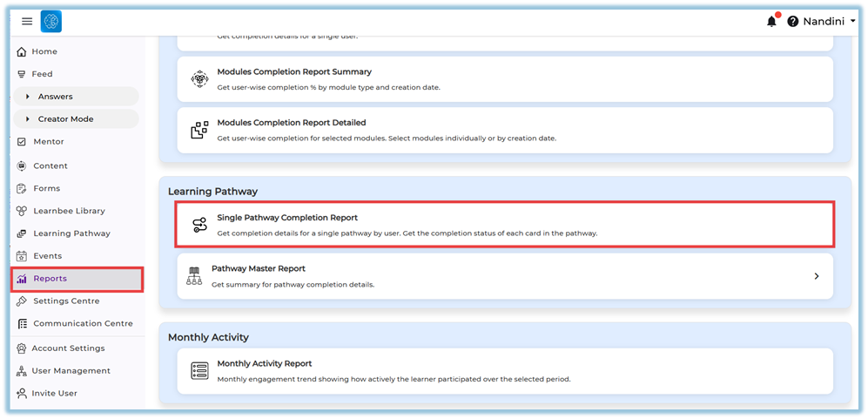Screen dimensions: 868x419
Task: Click the brain logo icon
Action: pyautogui.click(x=51, y=22)
